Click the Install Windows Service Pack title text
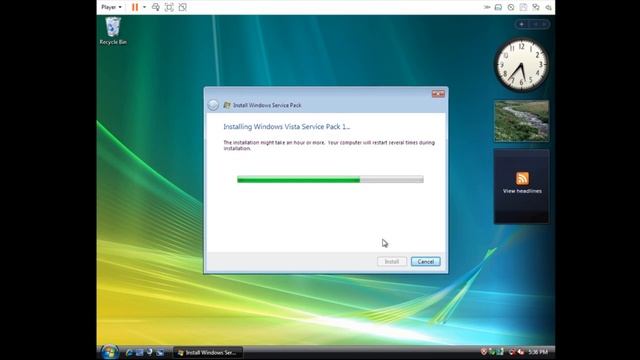This screenshot has width=640, height=360. pyautogui.click(x=267, y=105)
